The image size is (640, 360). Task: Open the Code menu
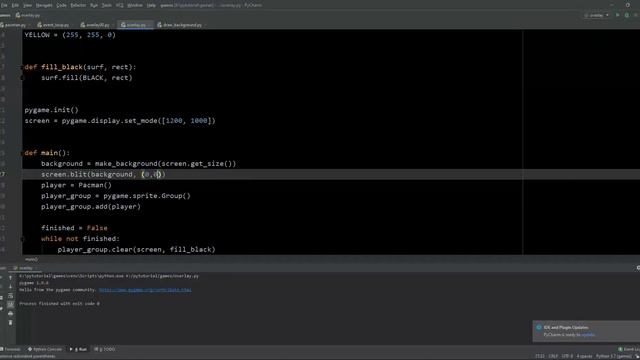61,5
